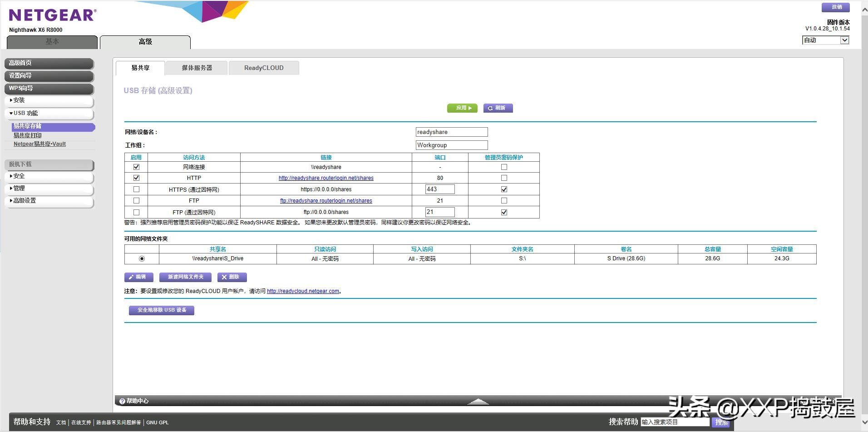Expand the 管理 sidebar section
868x432 pixels.
coord(49,189)
